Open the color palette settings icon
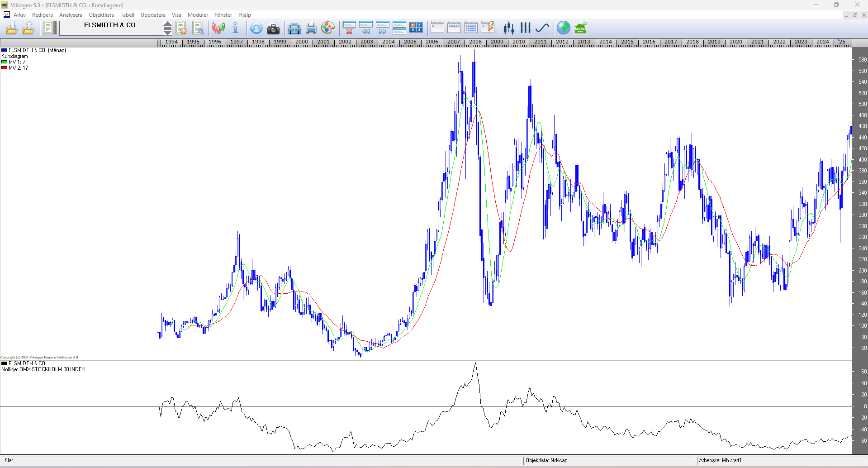 tap(327, 29)
